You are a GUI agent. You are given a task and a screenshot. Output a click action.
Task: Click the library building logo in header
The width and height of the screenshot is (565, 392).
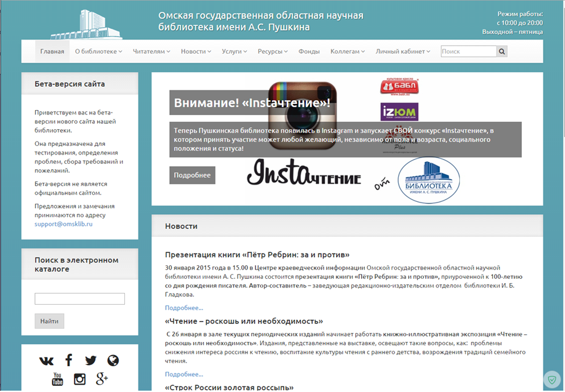coord(87,25)
